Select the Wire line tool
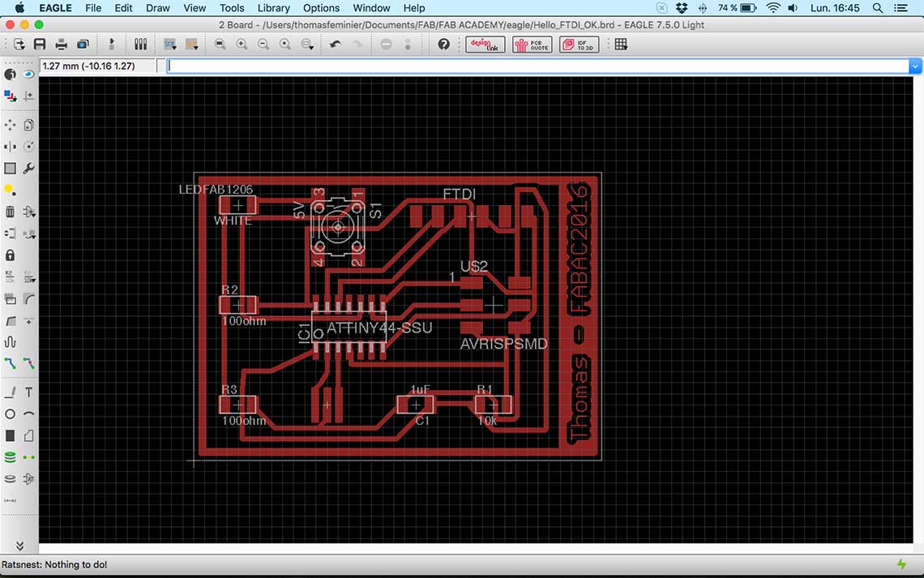 point(10,392)
